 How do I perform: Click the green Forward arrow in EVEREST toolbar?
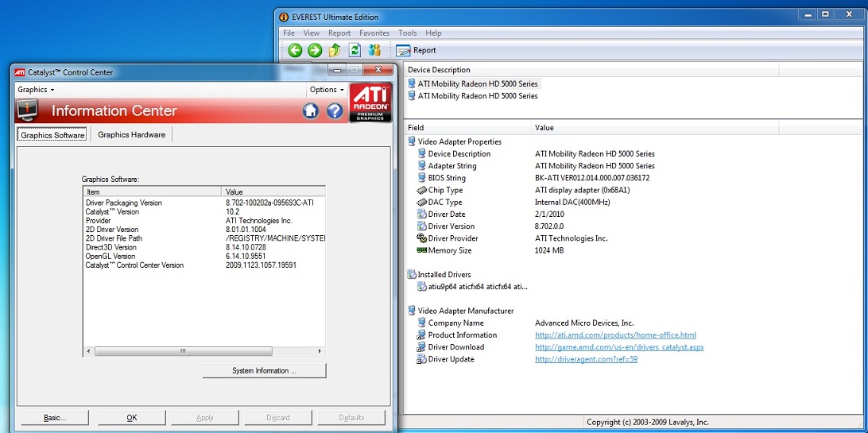(x=315, y=50)
